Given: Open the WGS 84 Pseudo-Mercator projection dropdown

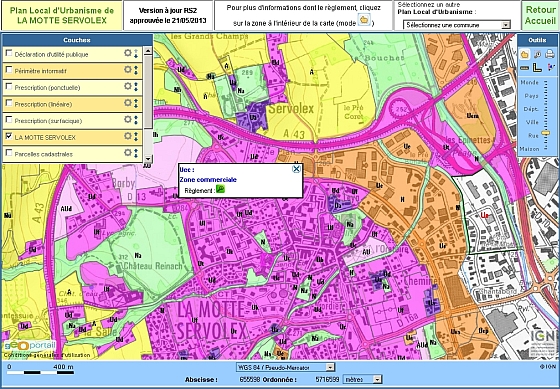Looking at the screenshot, I should (285, 367).
